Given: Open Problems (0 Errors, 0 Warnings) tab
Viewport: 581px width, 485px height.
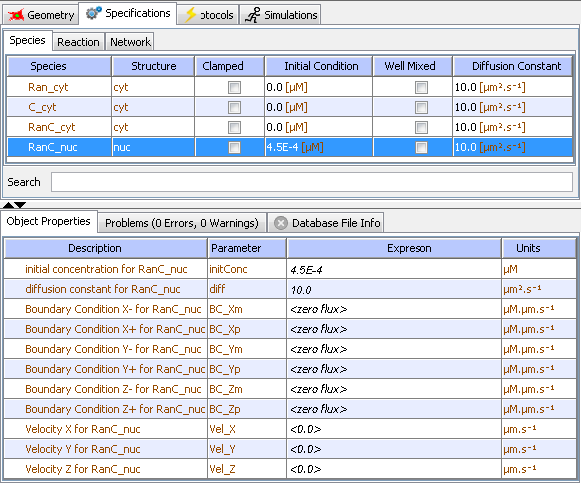Looking at the screenshot, I should tap(182, 223).
